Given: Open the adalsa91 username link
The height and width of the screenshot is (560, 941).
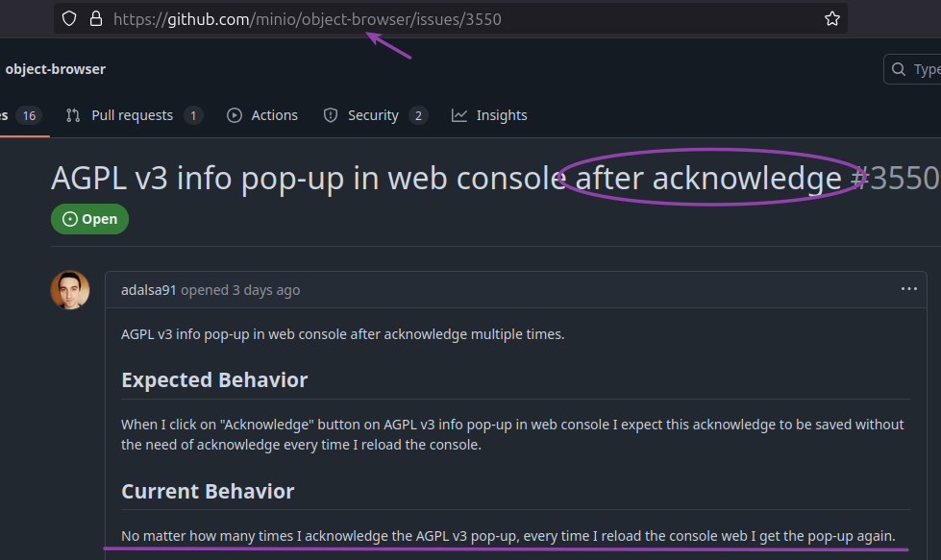Looking at the screenshot, I should pyautogui.click(x=149, y=290).
